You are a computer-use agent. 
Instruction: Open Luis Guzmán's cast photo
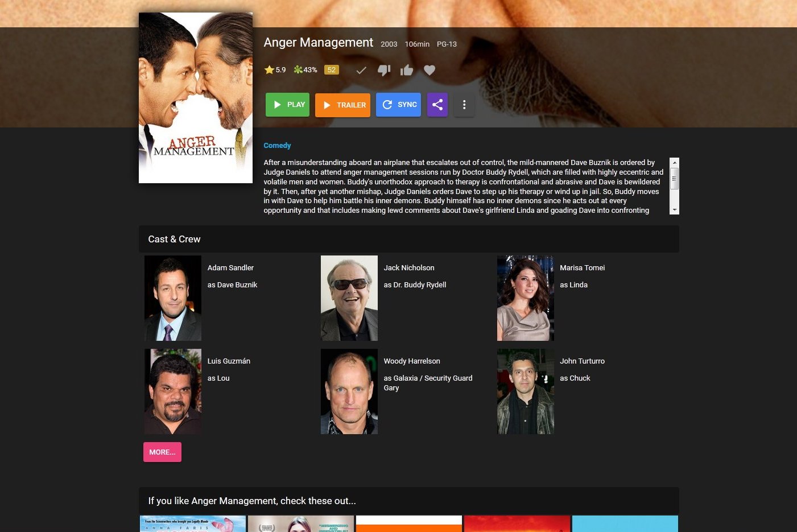point(173,391)
